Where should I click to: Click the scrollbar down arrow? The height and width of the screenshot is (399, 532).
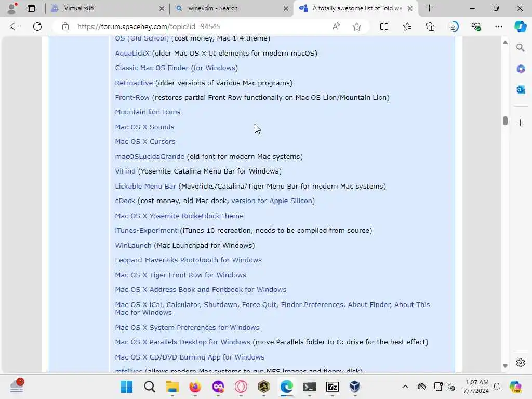tap(505, 366)
